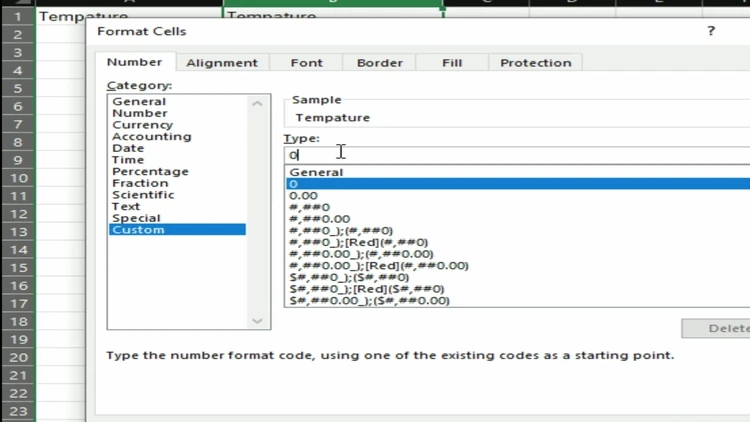The width and height of the screenshot is (750, 422).
Task: Open the Border tab
Action: click(x=380, y=63)
